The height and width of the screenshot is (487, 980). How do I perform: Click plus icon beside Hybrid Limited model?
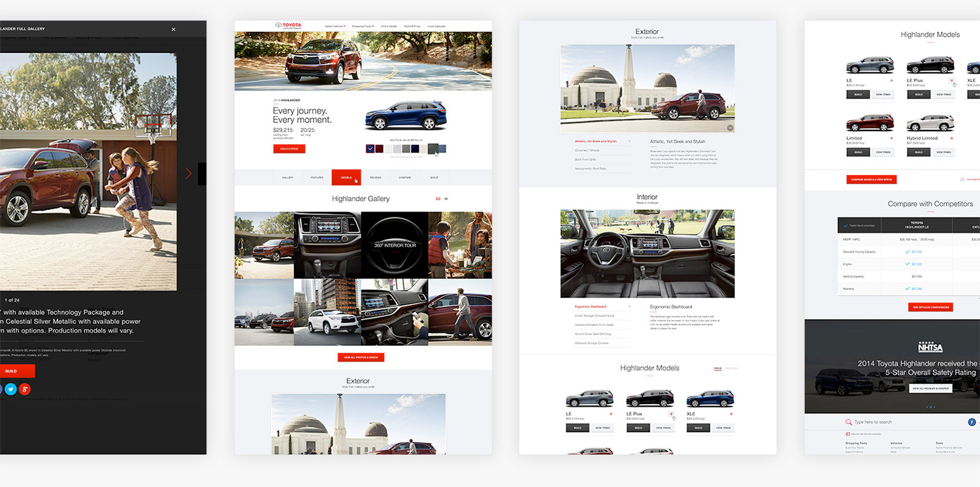pos(951,138)
